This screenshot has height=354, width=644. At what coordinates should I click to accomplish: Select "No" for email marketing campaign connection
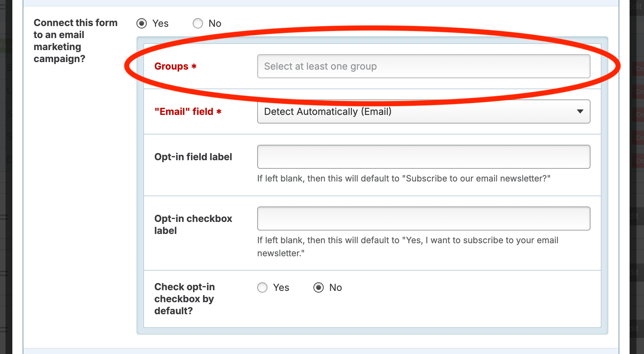198,23
